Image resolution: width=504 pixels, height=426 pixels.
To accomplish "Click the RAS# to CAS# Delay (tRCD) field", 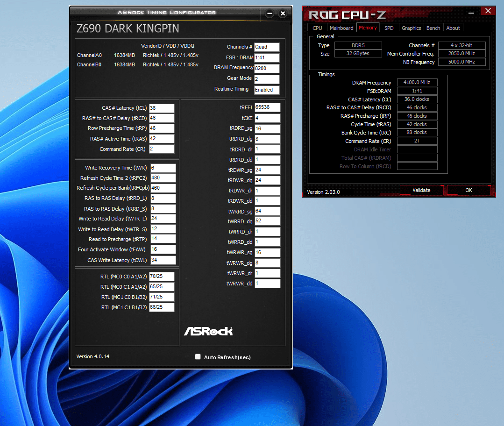I will (162, 118).
